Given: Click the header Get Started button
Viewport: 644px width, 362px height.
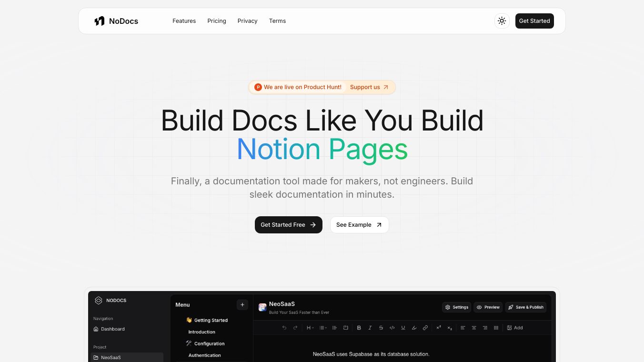Looking at the screenshot, I should (534, 21).
